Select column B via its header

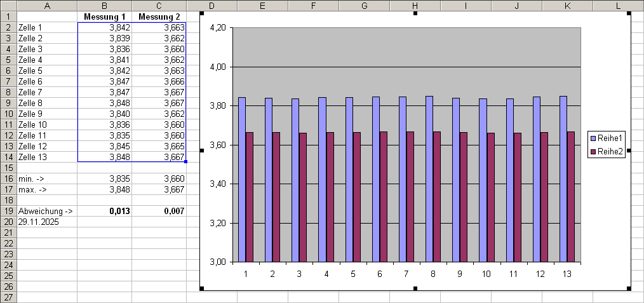(x=105, y=6)
